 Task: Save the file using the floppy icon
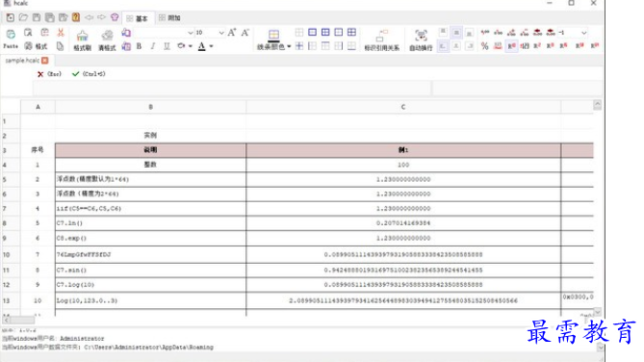pos(37,17)
